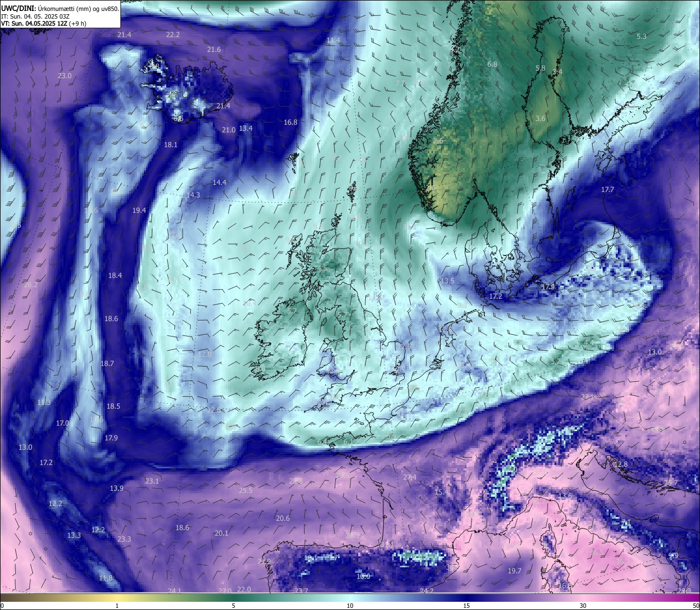
Task: Click the 16.8 value label
Action: click(290, 122)
